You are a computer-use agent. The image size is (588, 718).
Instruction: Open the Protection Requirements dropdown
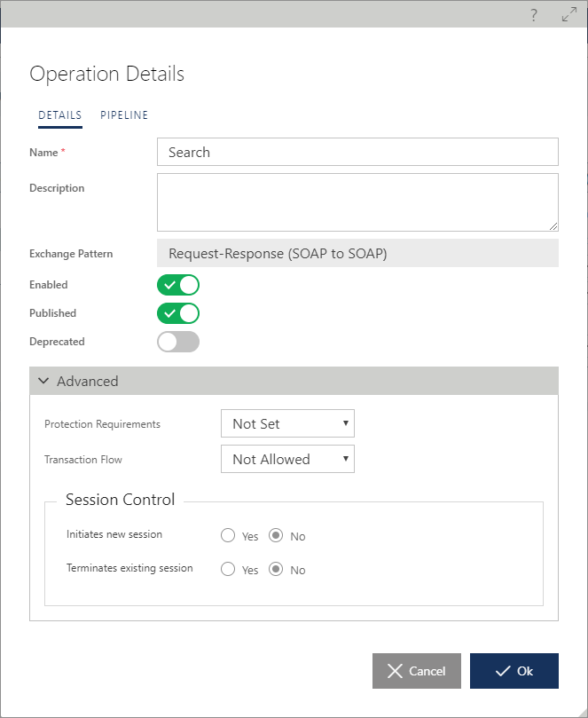click(287, 423)
